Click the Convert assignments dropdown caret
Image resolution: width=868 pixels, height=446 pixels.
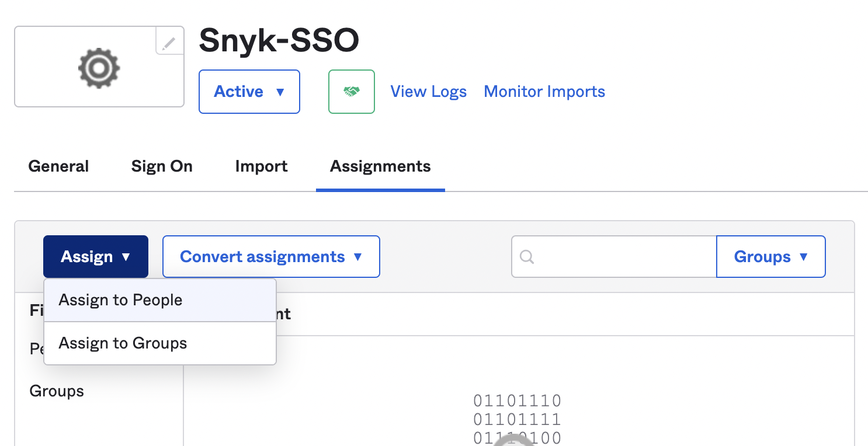[359, 256]
